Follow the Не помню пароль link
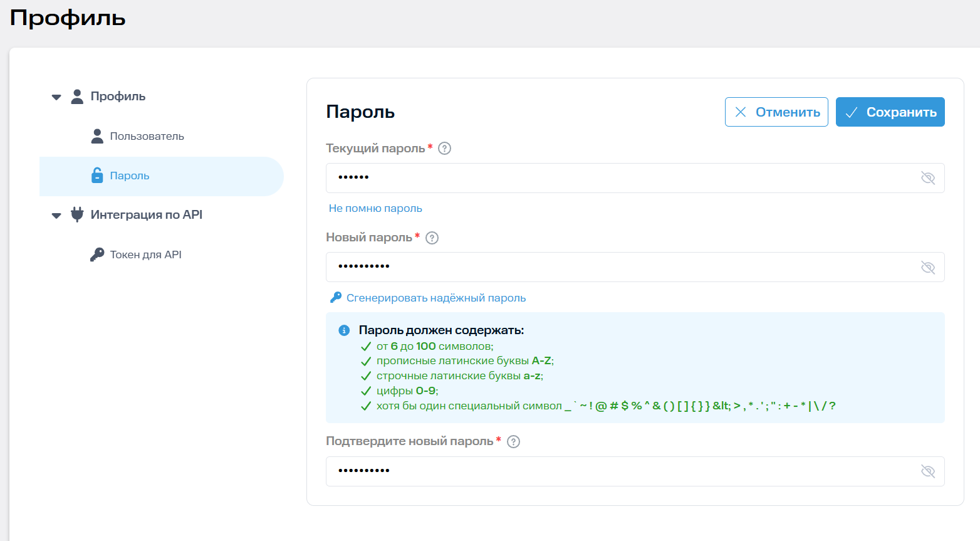Viewport: 980px width, 541px height. pyautogui.click(x=375, y=208)
